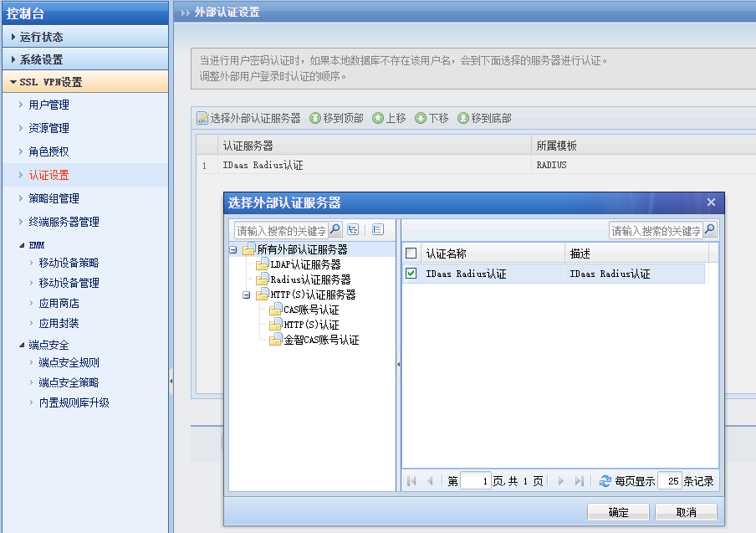Click the move-to-bottom (移到底部) icon

tap(462, 118)
